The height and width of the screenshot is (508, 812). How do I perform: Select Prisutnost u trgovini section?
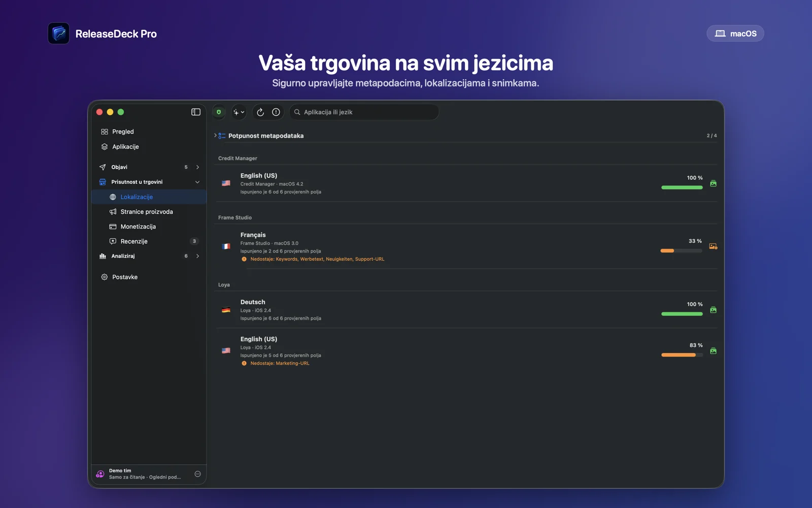point(149,182)
